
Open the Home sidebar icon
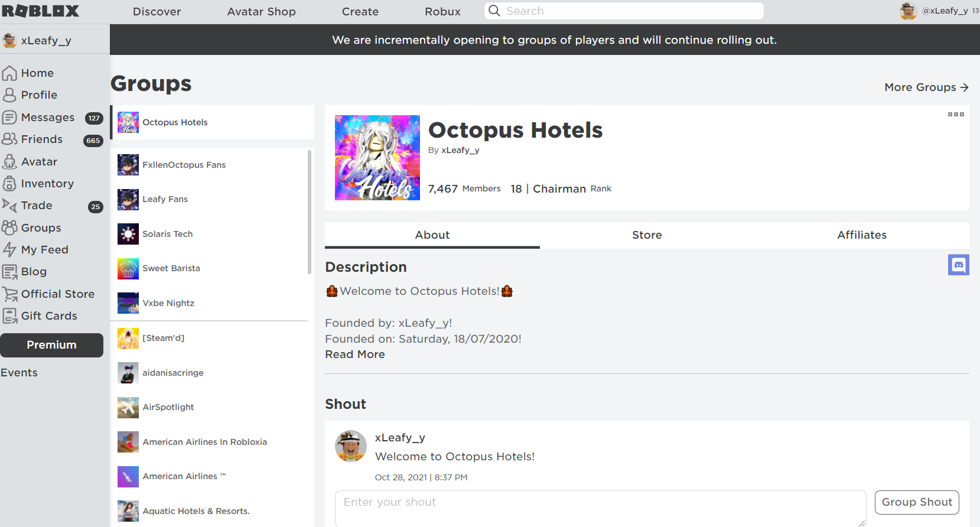[9, 73]
